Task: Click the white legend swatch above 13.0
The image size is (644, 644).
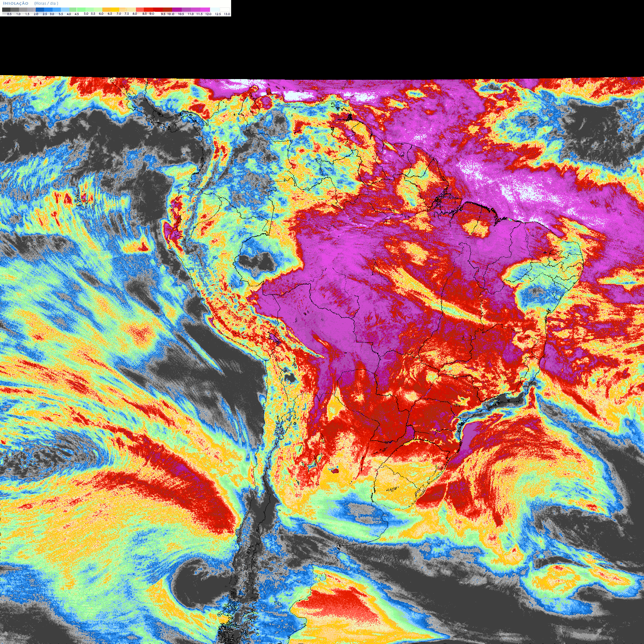Action: point(225,10)
